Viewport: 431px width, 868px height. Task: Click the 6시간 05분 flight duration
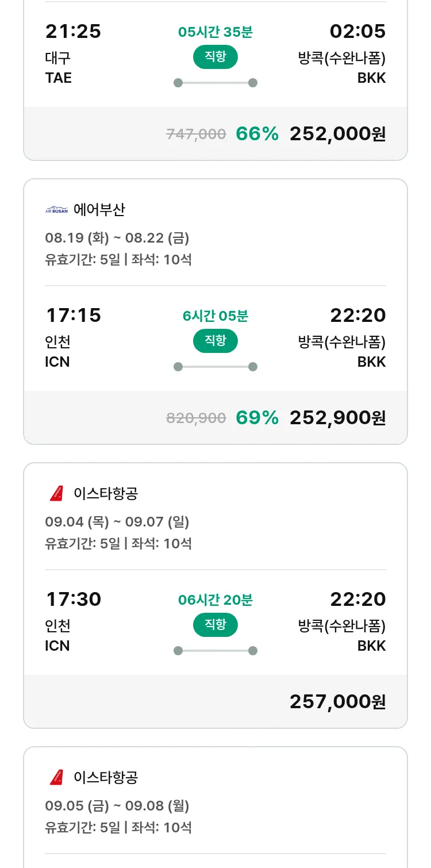click(215, 316)
